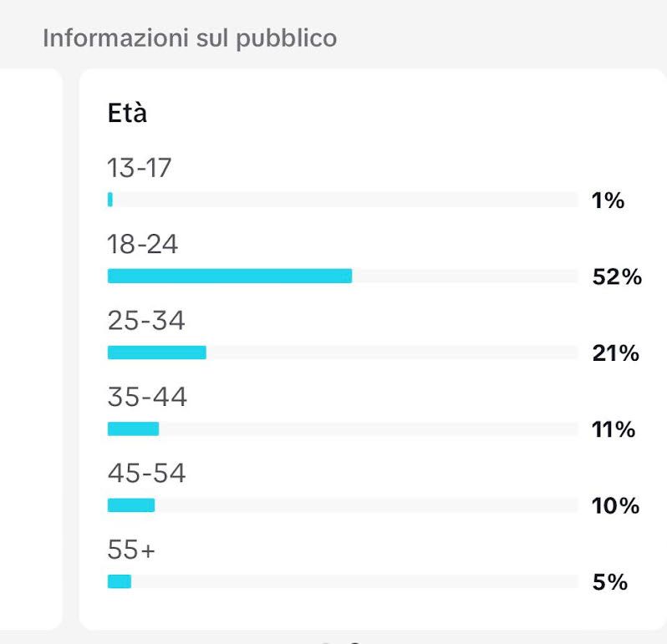
Task: Click the 'Informazioni sul pubblico' heading
Action: coord(190,38)
